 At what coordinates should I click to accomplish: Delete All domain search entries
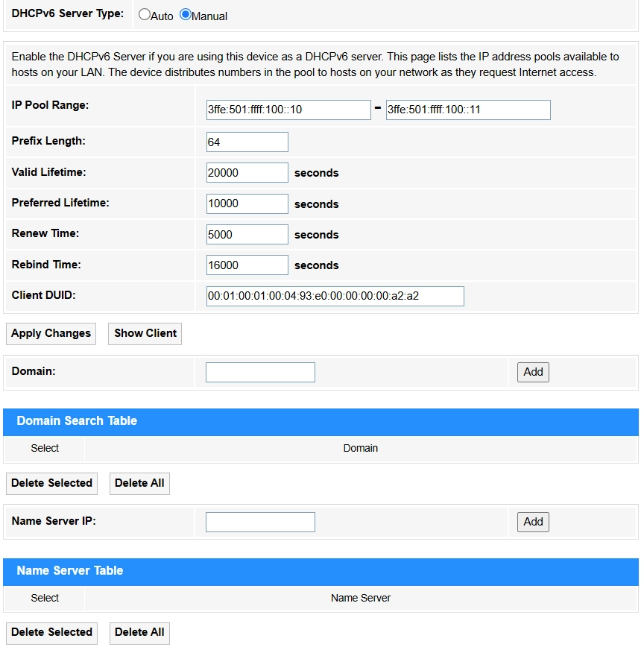point(139,483)
